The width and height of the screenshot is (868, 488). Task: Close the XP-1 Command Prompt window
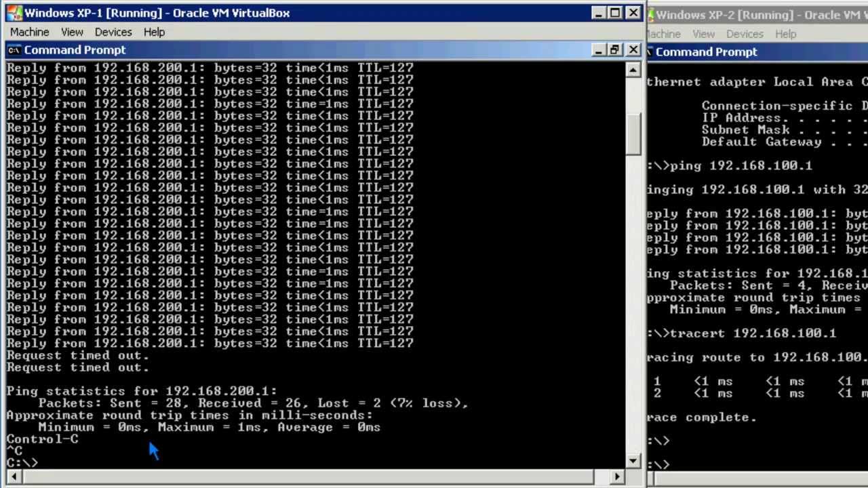click(x=633, y=50)
